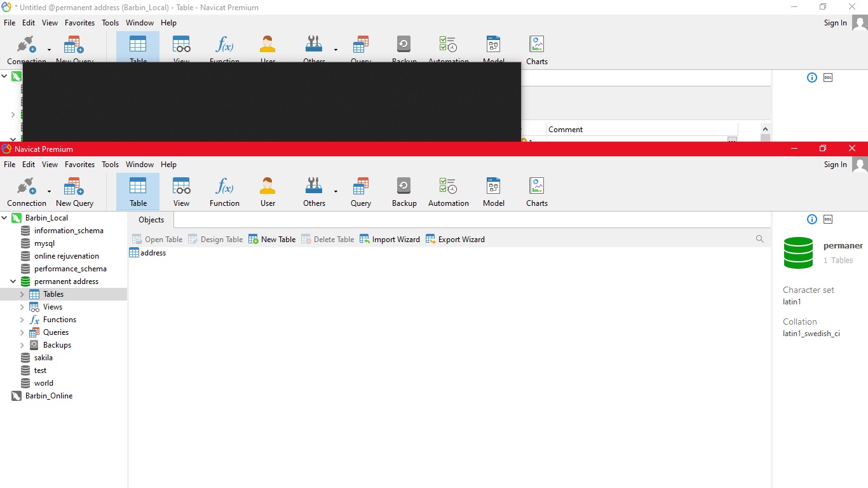Select the Model toolbar icon in the lower window
The image size is (868, 488).
click(x=493, y=192)
